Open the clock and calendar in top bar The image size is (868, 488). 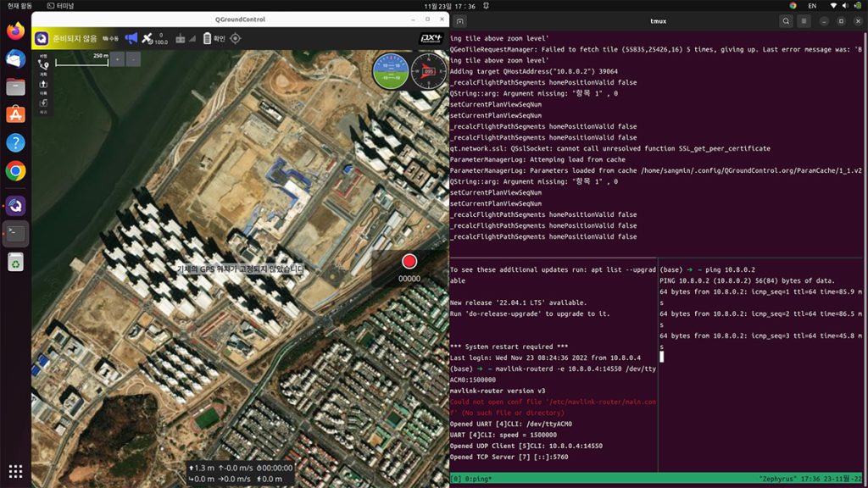449,6
